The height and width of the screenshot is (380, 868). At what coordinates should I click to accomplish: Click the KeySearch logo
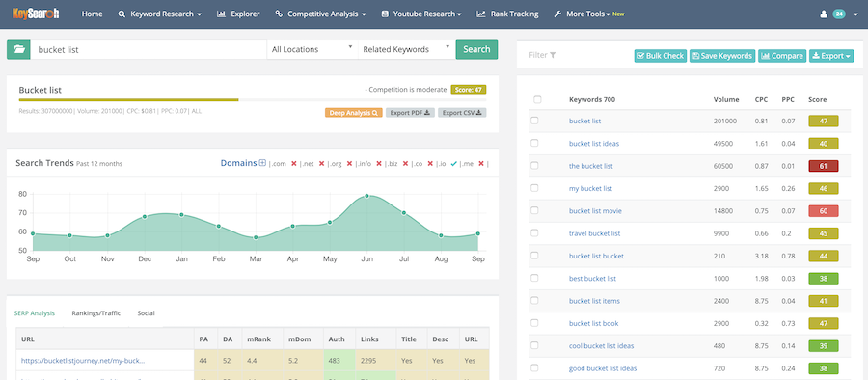[36, 14]
